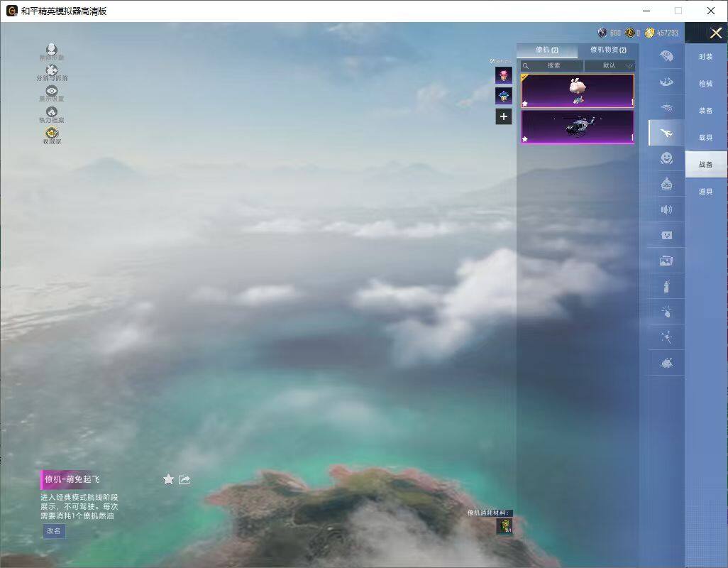Select the magic wand sparkle category icon
The image size is (728, 568).
tap(667, 337)
